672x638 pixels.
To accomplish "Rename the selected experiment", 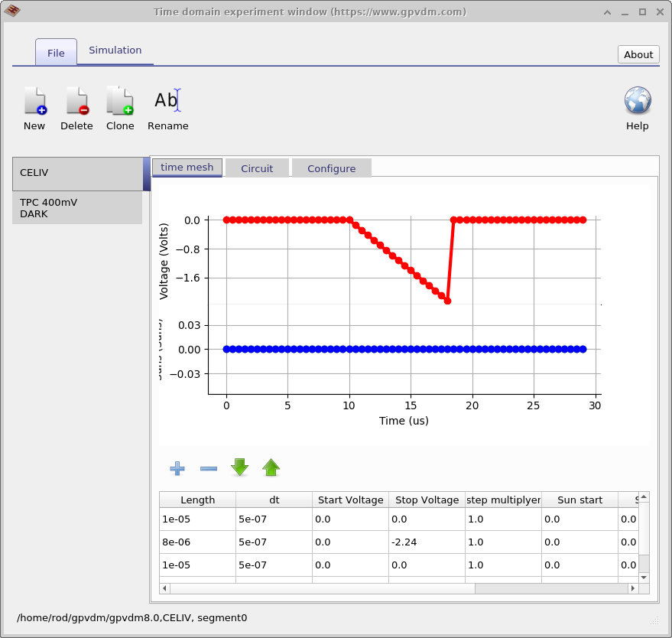I will click(167, 107).
